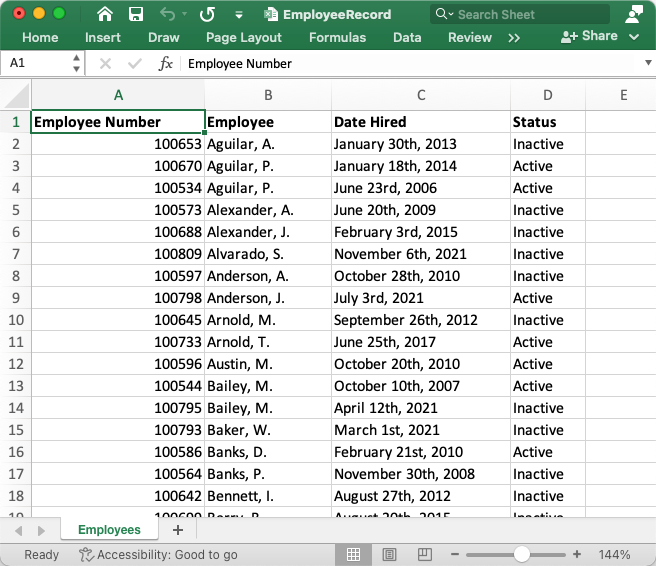Open the search options magnifier dropdown
Screen dimensions: 656x566
click(x=444, y=14)
